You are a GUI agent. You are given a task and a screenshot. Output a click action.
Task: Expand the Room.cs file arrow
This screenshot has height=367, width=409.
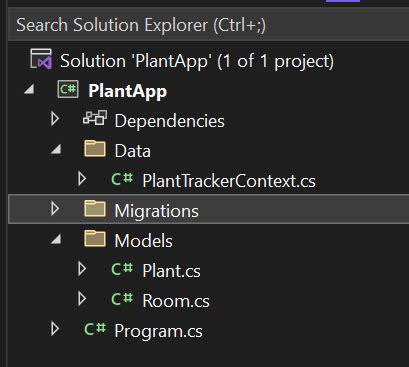point(82,299)
